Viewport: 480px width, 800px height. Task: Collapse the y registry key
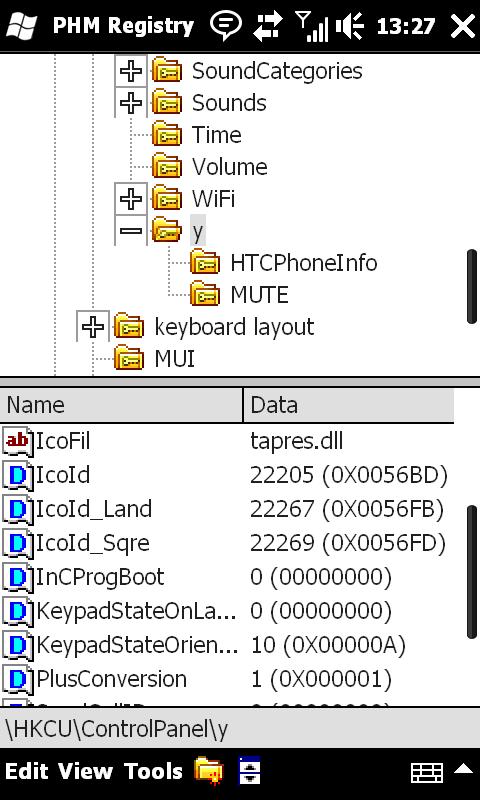click(131, 231)
